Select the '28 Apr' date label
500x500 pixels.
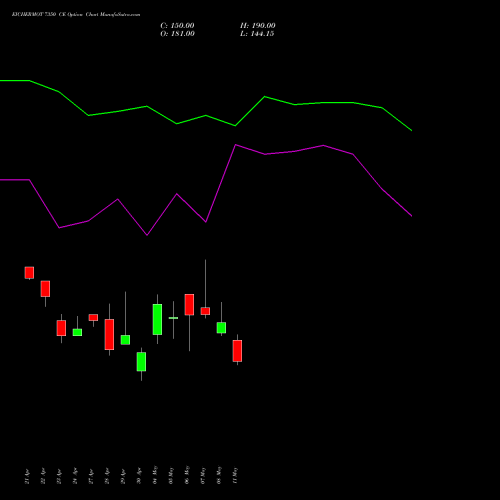click(x=107, y=476)
